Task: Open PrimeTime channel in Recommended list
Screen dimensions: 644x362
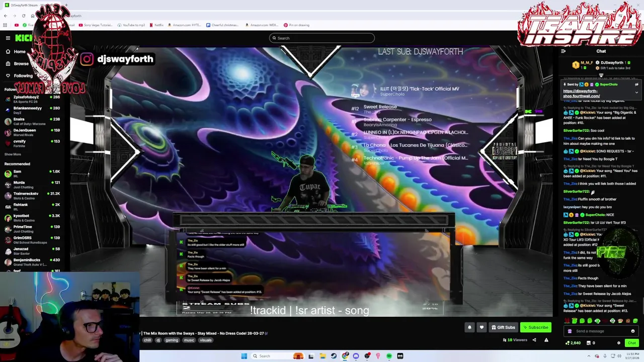Action: pyautogui.click(x=32, y=229)
